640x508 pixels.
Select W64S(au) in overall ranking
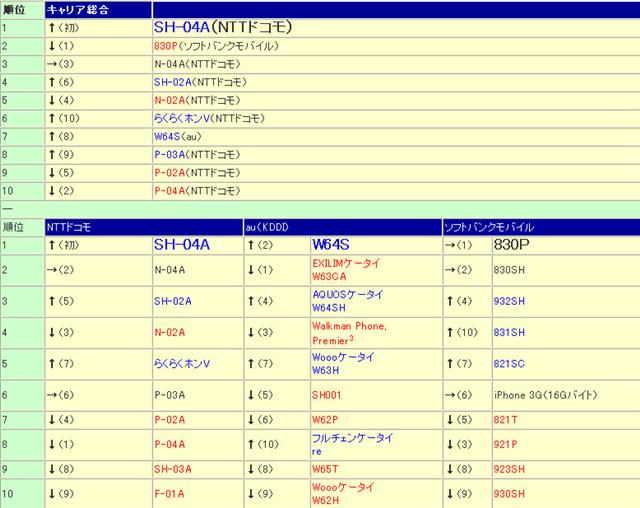click(178, 136)
